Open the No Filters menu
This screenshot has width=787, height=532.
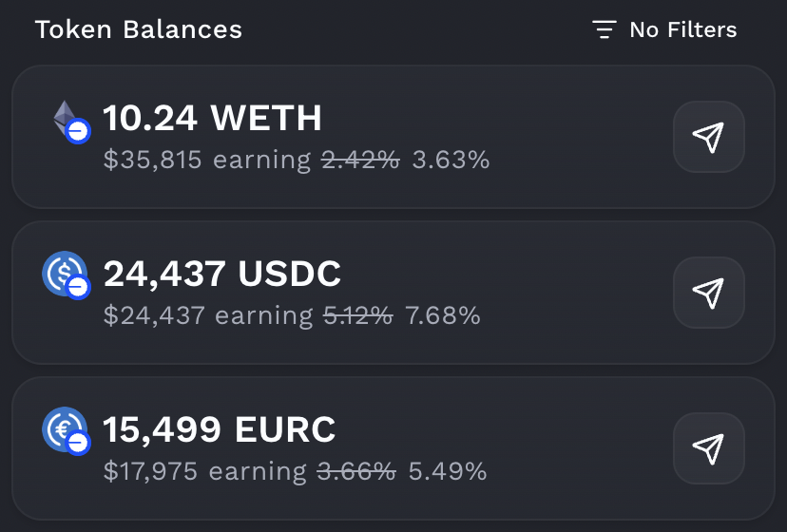pyautogui.click(x=682, y=29)
